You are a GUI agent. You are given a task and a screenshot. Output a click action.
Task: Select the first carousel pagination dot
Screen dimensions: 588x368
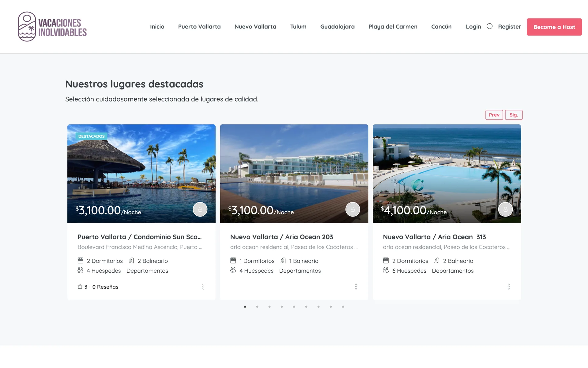[245, 307]
